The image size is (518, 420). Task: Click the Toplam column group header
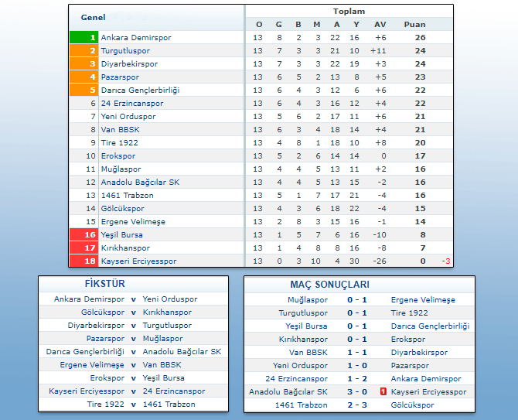point(349,12)
